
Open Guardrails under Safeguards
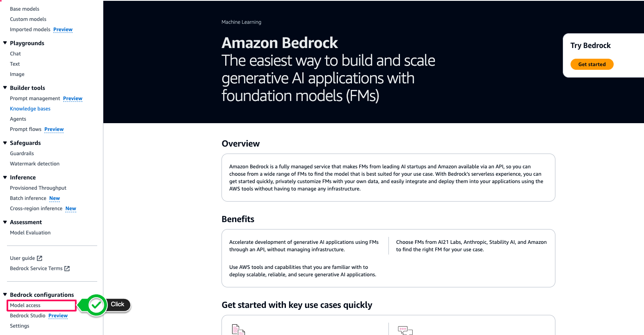point(22,154)
